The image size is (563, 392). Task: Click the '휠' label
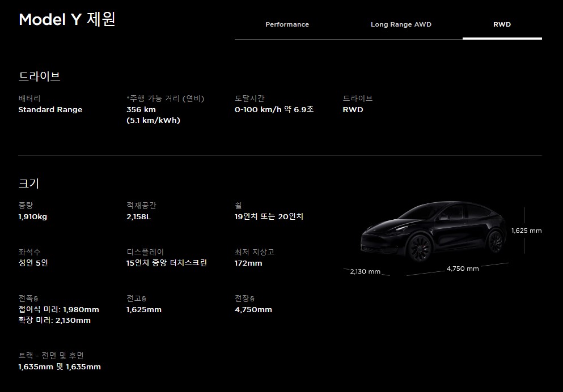click(x=238, y=206)
